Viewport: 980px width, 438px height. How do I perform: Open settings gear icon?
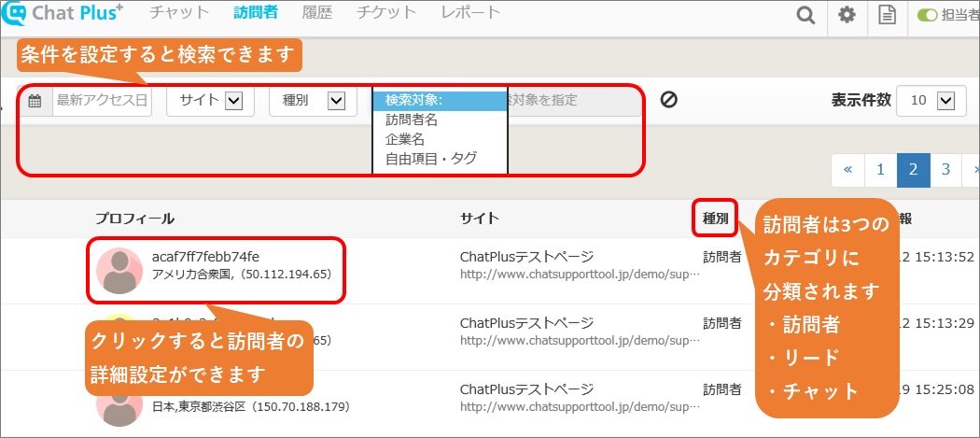[x=847, y=15]
